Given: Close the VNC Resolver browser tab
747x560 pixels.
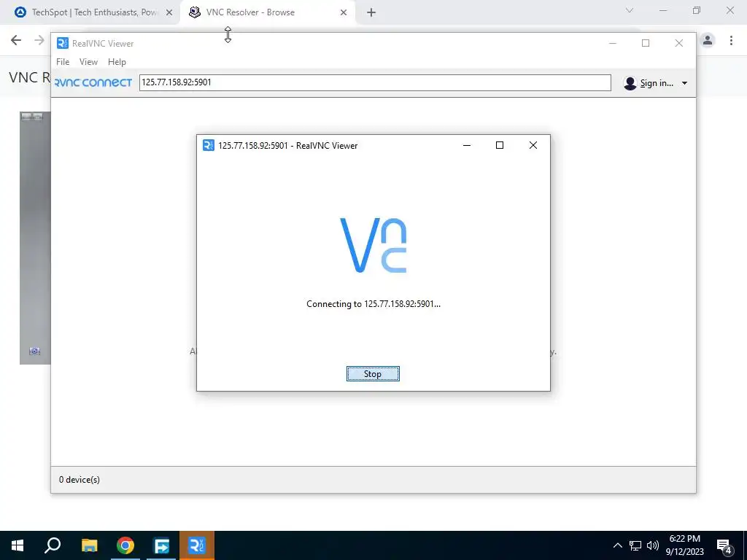Looking at the screenshot, I should pos(344,12).
